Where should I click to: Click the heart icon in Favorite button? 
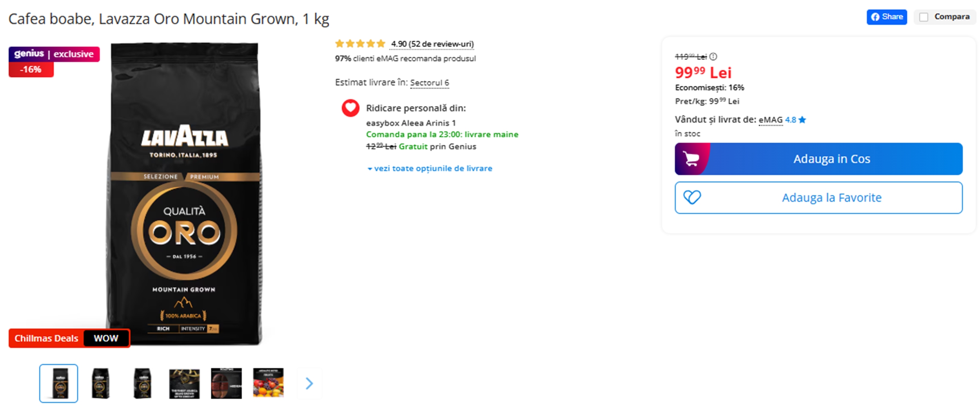692,197
